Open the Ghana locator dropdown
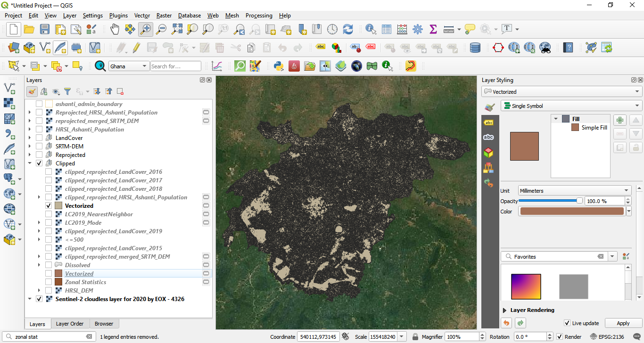 pos(129,66)
